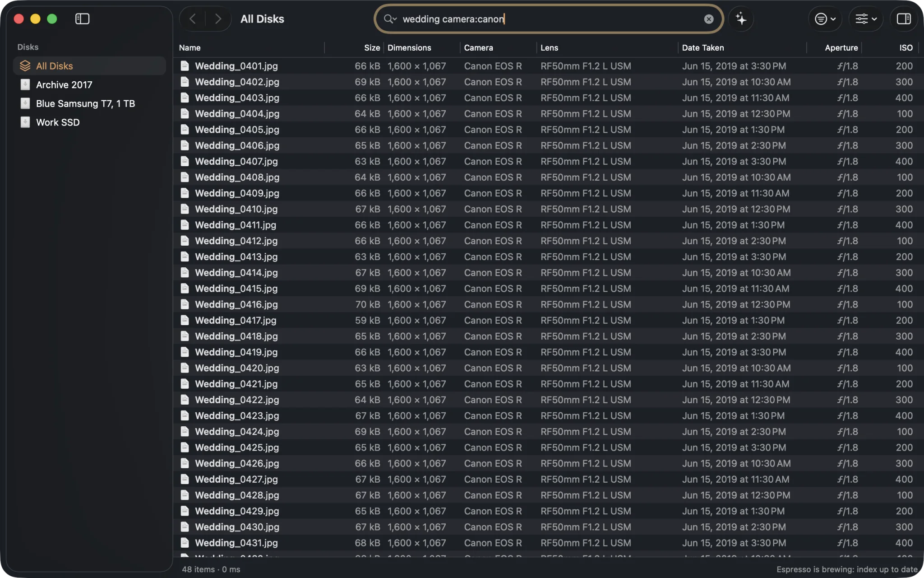Sort by the Size column header

(372, 48)
